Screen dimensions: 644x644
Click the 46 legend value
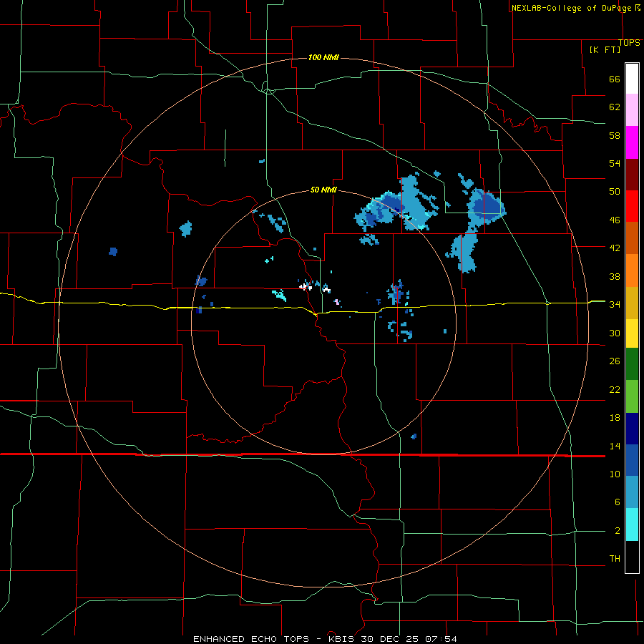pyautogui.click(x=615, y=220)
